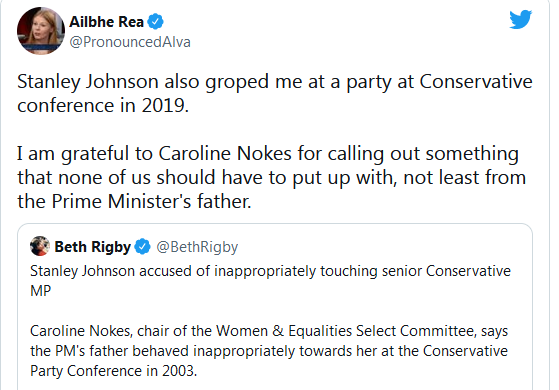This screenshot has width=559, height=390.
Task: Click the quoted line starting 'the PM's father behaved'
Action: tap(269, 351)
